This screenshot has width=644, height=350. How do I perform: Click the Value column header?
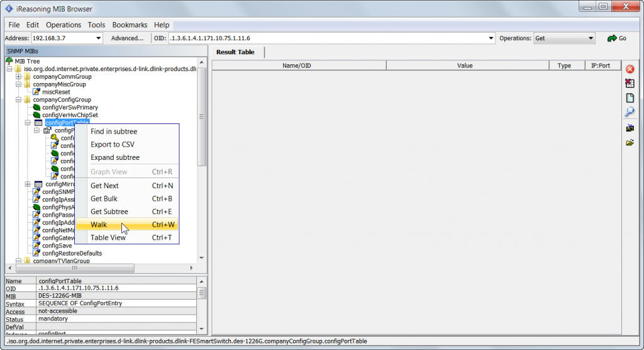pyautogui.click(x=467, y=65)
